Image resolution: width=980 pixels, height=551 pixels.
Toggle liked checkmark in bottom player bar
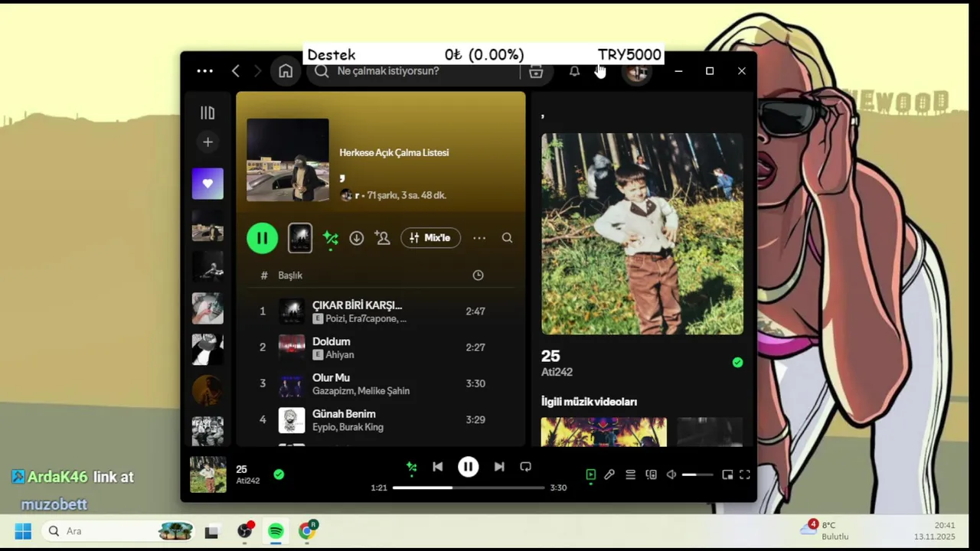click(279, 474)
